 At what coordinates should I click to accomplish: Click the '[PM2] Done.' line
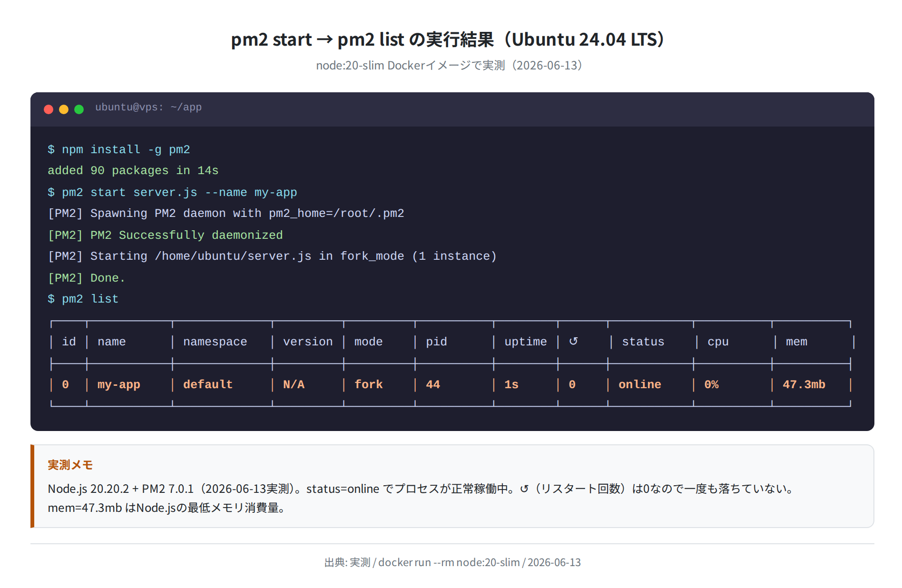tap(87, 278)
